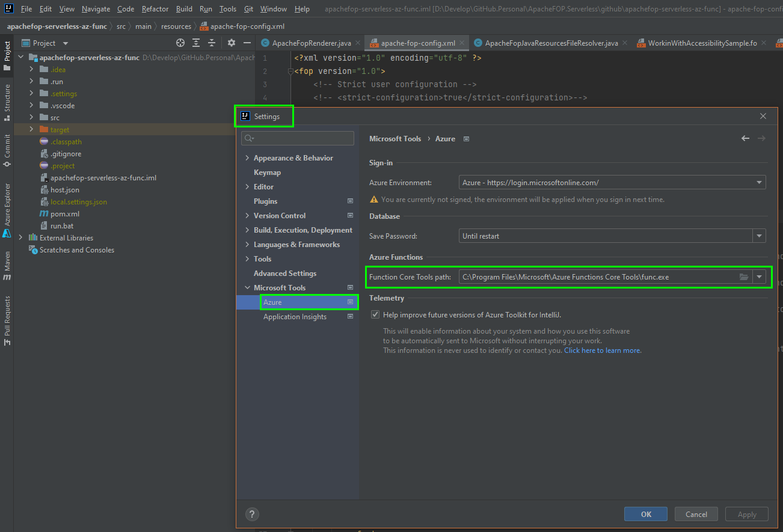Select Advanced Settings
The image size is (783, 532).
(285, 274)
